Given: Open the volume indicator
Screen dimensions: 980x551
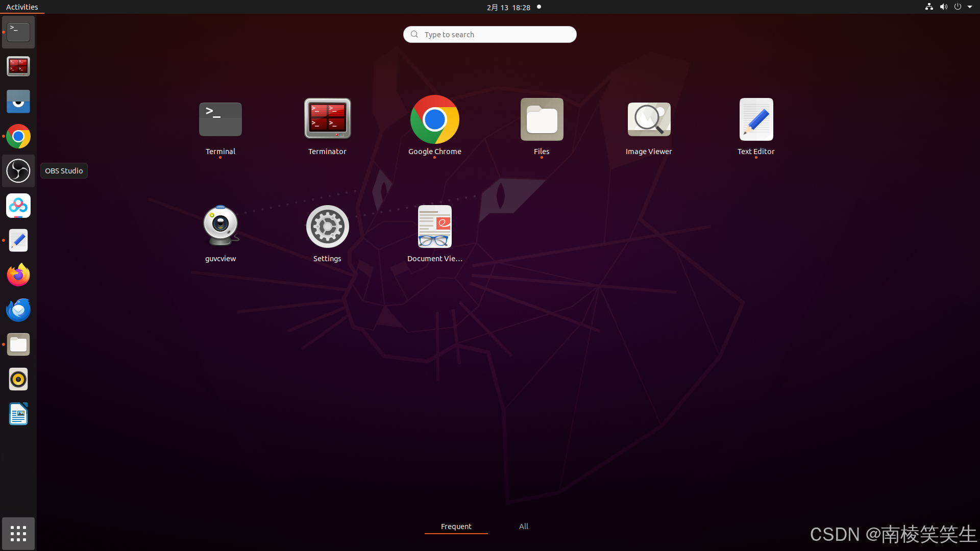Looking at the screenshot, I should (x=943, y=7).
